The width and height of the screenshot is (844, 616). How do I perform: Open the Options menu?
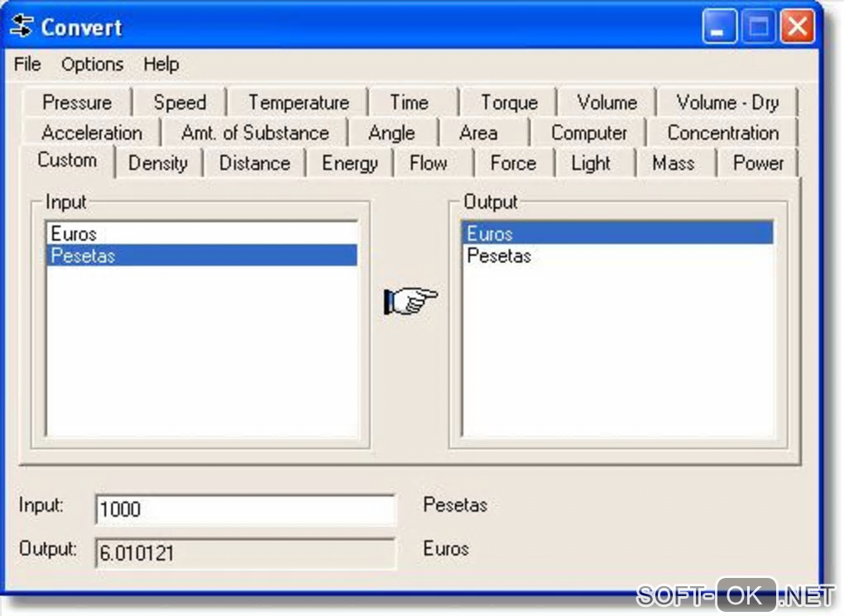pos(92,64)
